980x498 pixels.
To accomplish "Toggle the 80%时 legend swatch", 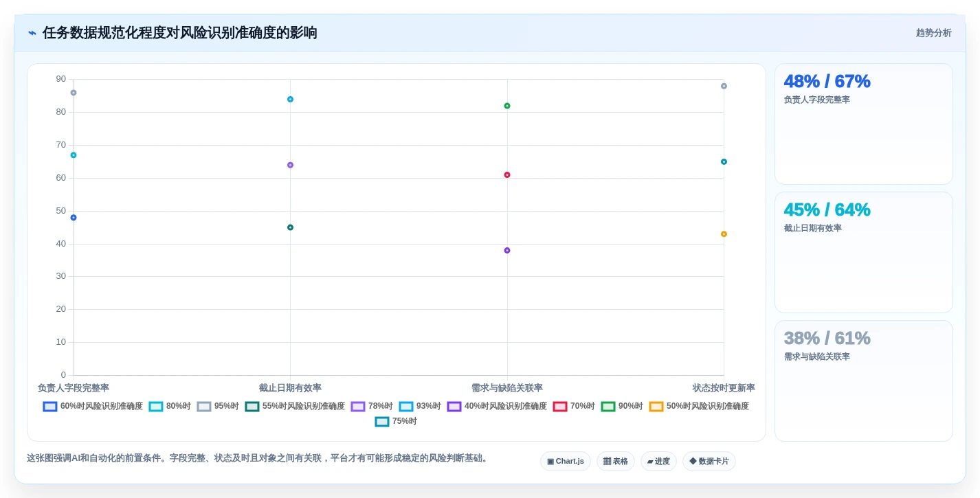I will (156, 407).
